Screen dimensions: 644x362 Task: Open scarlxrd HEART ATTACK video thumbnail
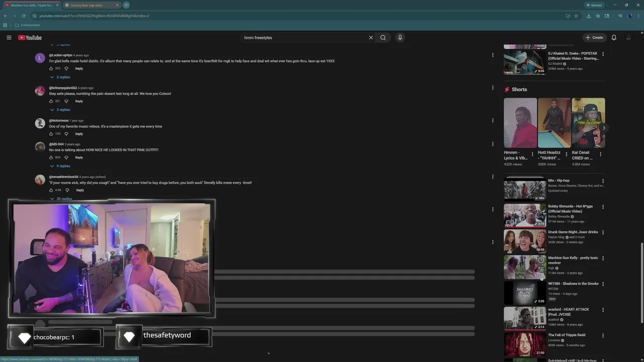coord(525,318)
